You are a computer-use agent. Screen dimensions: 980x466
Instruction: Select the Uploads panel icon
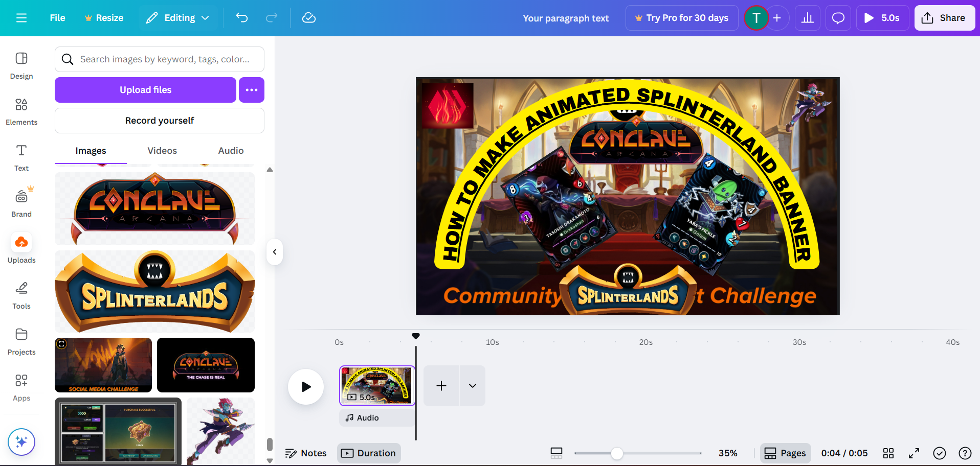[21, 242]
